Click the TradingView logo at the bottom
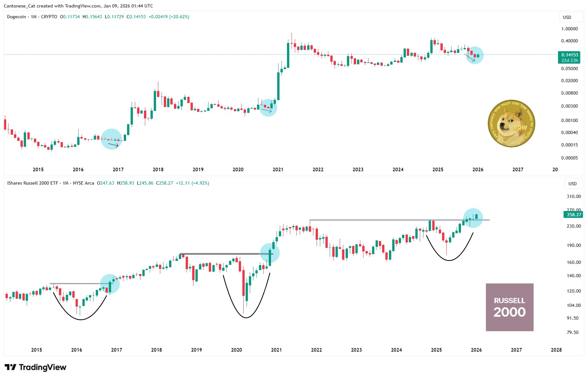This screenshot has width=588, height=379. [36, 367]
